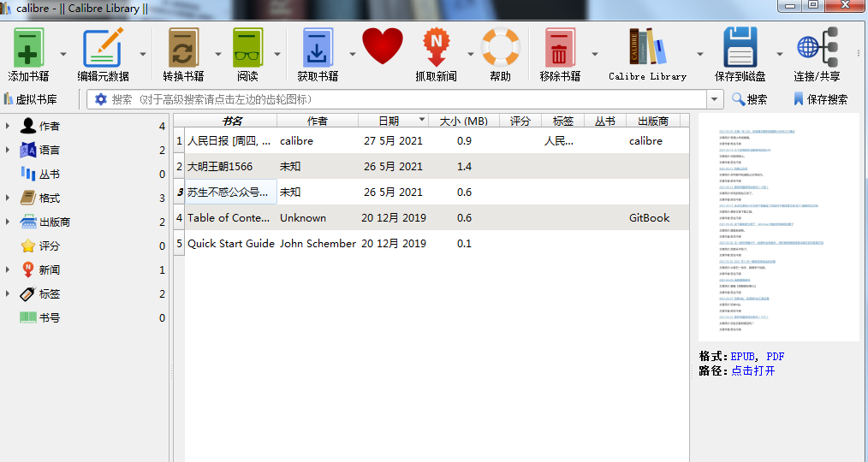Open dropdown arrow next to 编辑元数据
Image resolution: width=868 pixels, height=462 pixels.
click(143, 54)
